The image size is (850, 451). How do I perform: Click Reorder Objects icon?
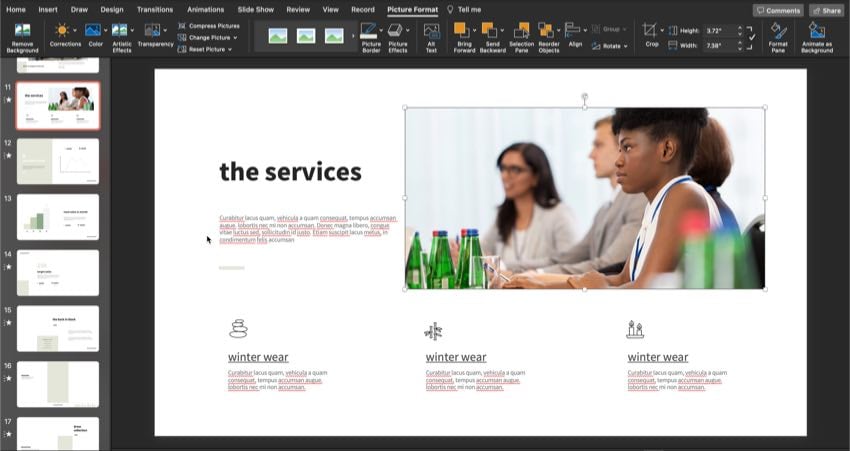click(x=549, y=37)
